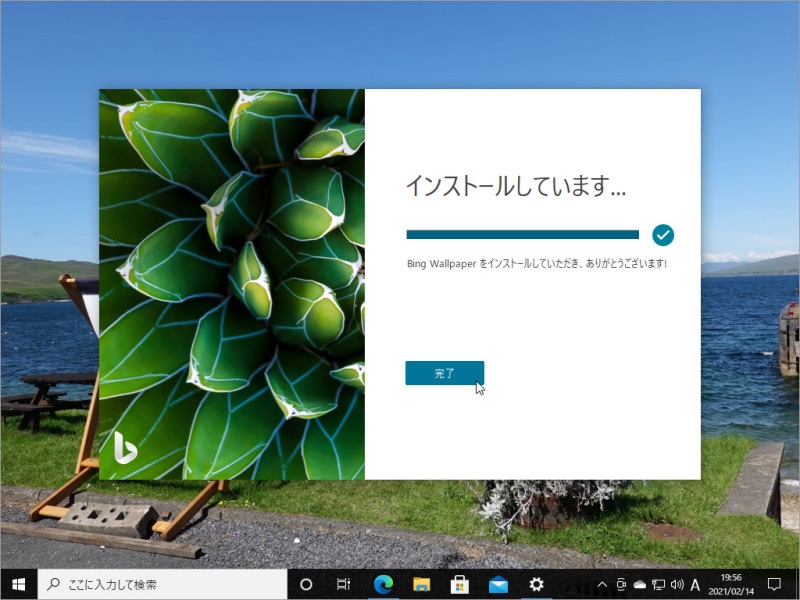Launch Microsoft Edge from the taskbar
Screen dimensions: 800x600
tap(381, 583)
